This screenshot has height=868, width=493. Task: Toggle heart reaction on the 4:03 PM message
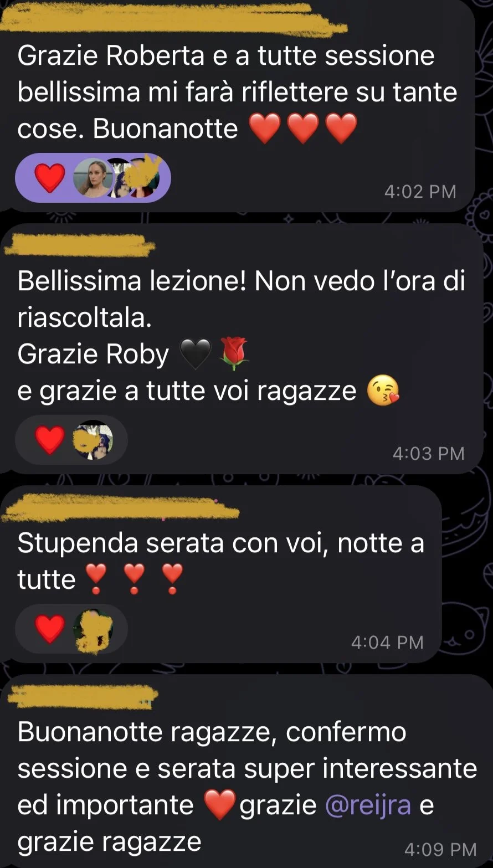pos(50,440)
